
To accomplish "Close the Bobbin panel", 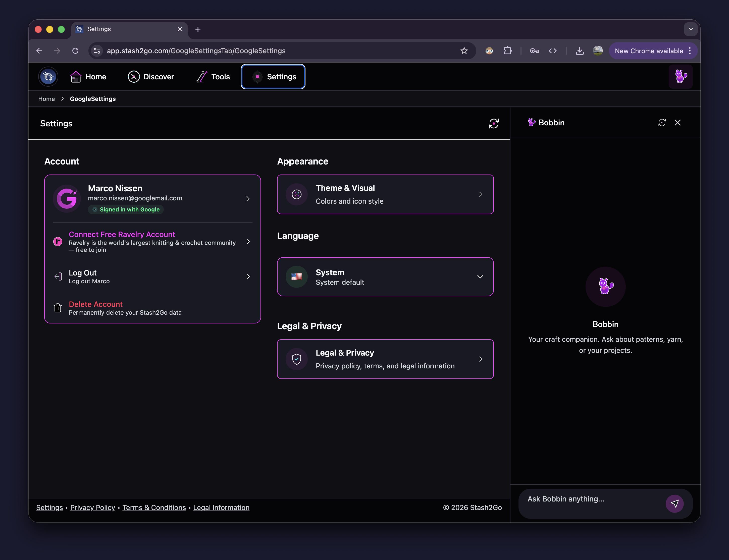I will pyautogui.click(x=678, y=123).
